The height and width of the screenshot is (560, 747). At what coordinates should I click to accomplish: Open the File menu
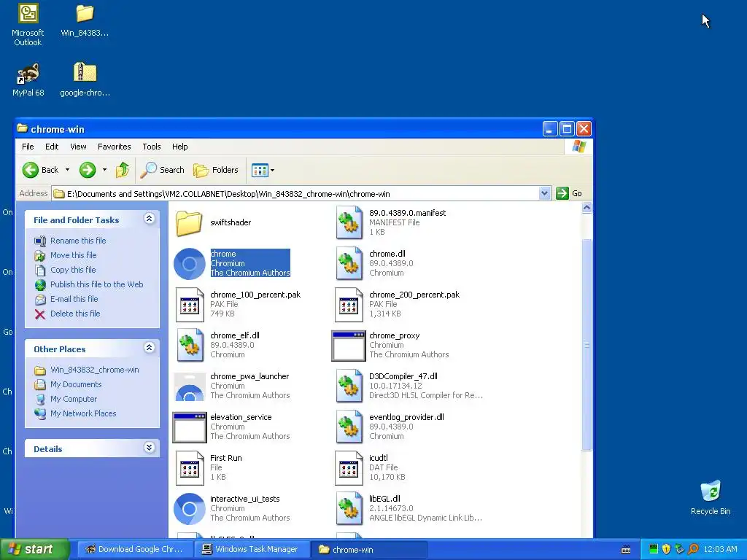(x=28, y=147)
